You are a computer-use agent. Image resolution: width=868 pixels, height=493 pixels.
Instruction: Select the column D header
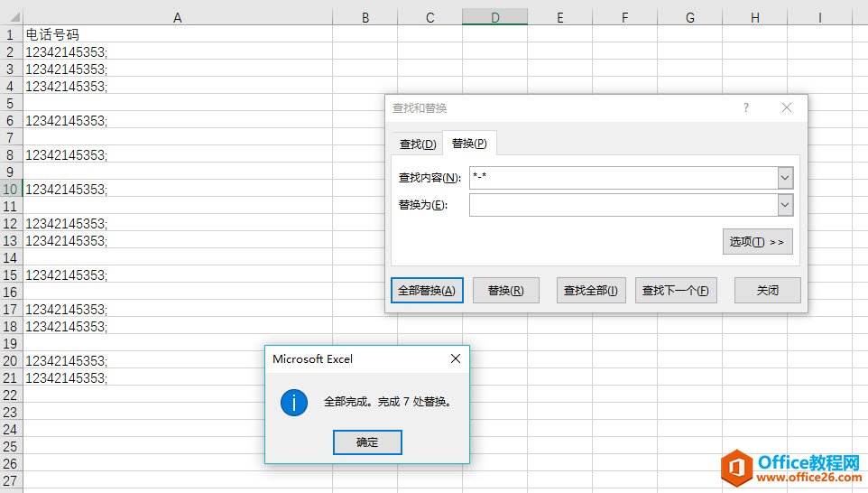pos(495,17)
